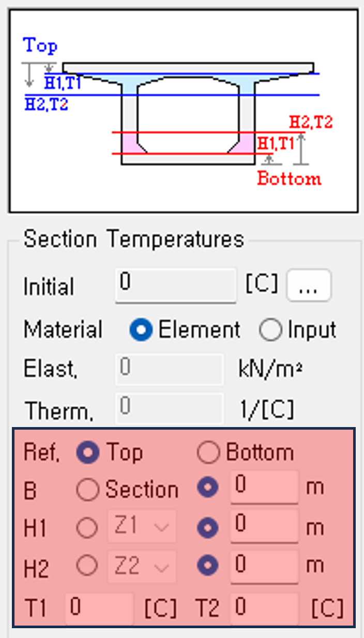
Task: Open the Z1 dropdown for H1
Action: (x=142, y=527)
